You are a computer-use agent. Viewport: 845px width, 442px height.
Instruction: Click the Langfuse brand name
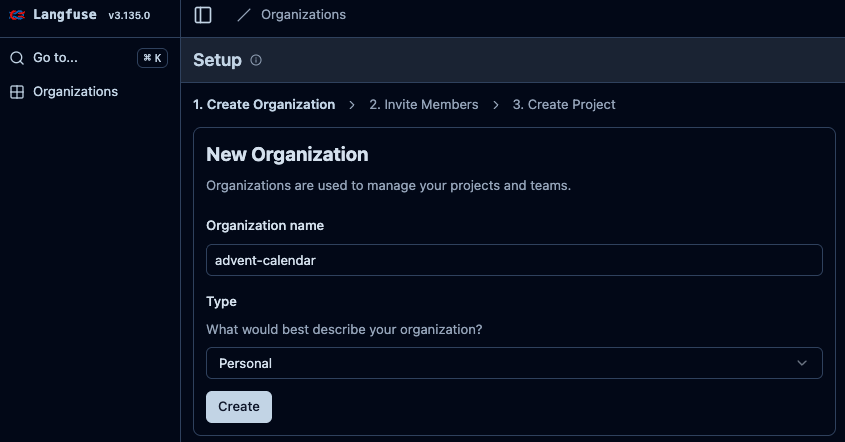(x=65, y=15)
